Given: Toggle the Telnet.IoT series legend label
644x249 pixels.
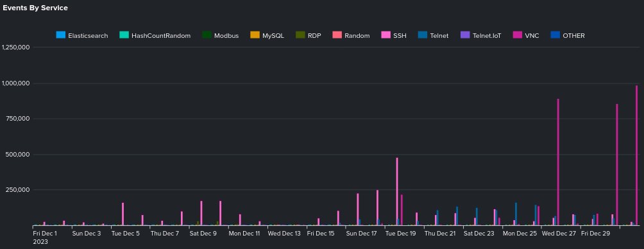Looking at the screenshot, I should point(487,36).
